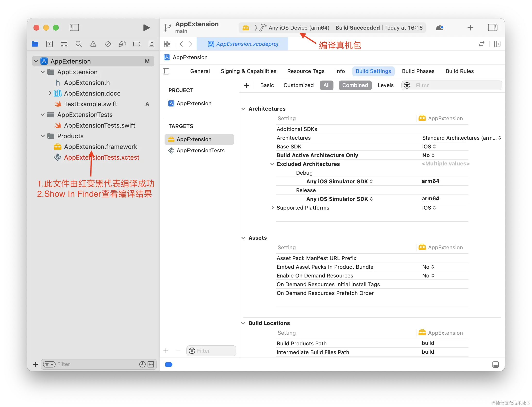Viewport: 532px width, 407px height.
Task: Toggle the left navigator sidebar icon
Action: (74, 27)
